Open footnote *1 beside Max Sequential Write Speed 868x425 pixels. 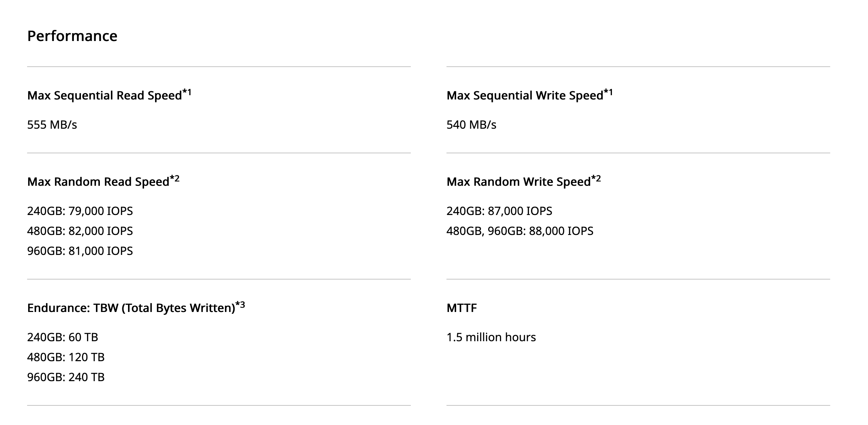tap(608, 93)
